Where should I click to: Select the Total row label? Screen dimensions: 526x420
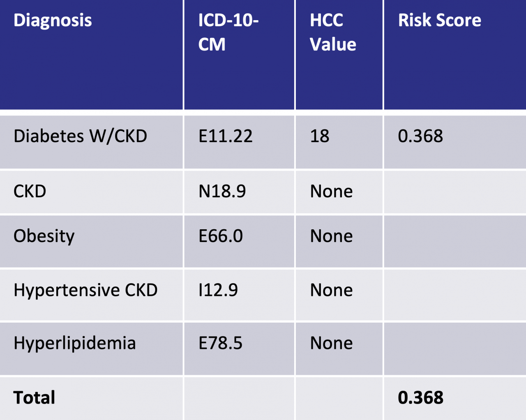[34, 398]
